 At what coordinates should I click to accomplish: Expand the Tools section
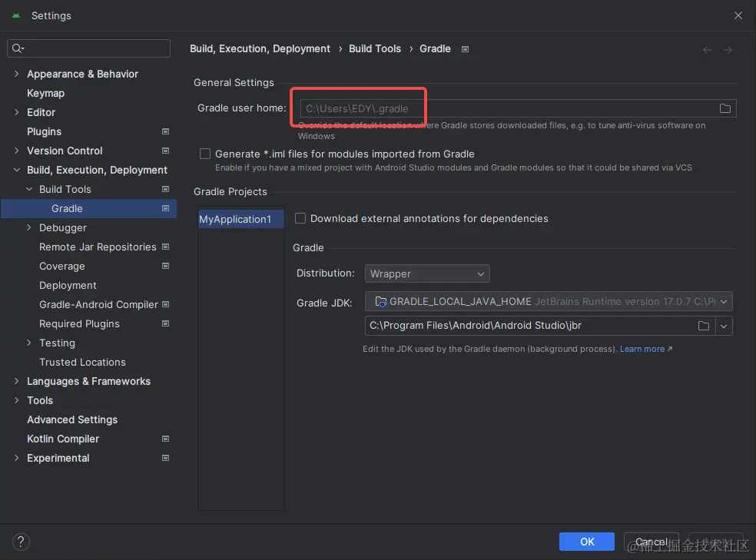(16, 400)
